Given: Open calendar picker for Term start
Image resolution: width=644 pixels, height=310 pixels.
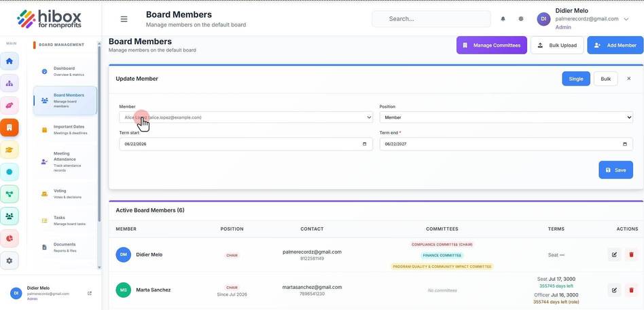Looking at the screenshot, I should point(364,144).
